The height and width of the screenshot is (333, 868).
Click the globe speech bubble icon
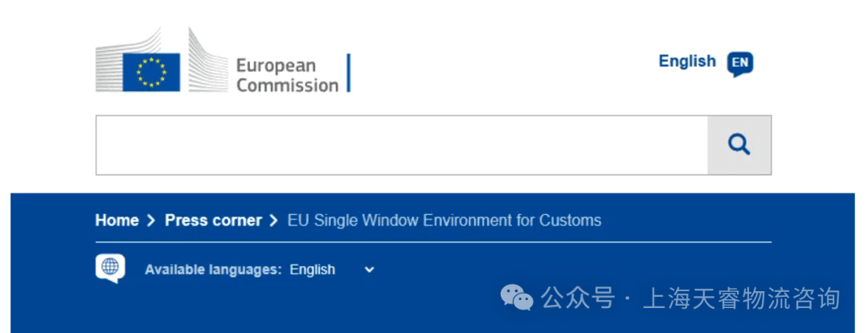pos(110,268)
